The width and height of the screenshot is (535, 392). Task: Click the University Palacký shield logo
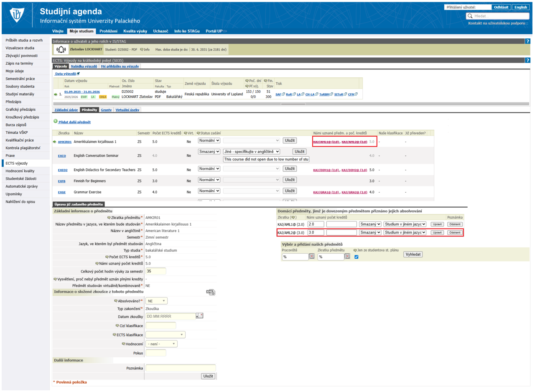[x=18, y=15]
